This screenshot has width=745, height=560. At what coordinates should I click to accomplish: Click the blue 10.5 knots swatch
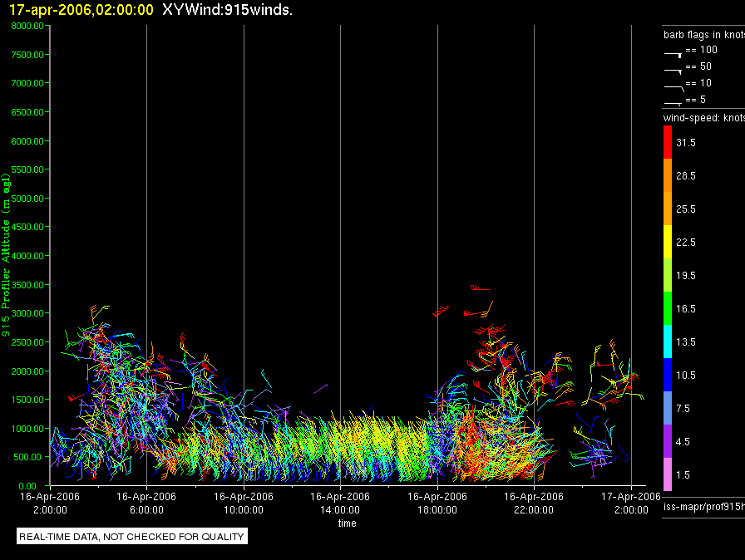[x=668, y=375]
